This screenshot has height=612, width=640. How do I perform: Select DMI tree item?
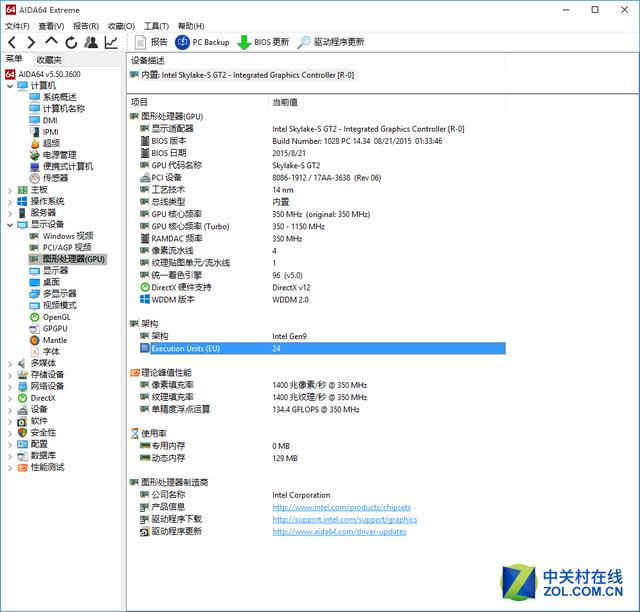coord(43,120)
